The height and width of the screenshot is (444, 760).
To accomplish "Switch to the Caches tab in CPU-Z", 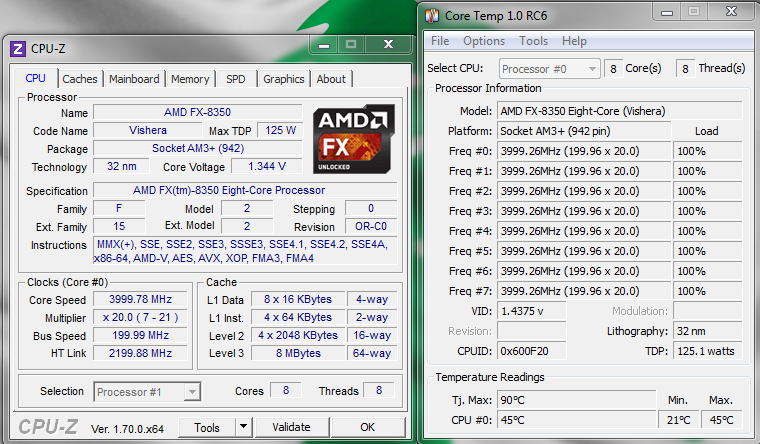I will coord(79,79).
